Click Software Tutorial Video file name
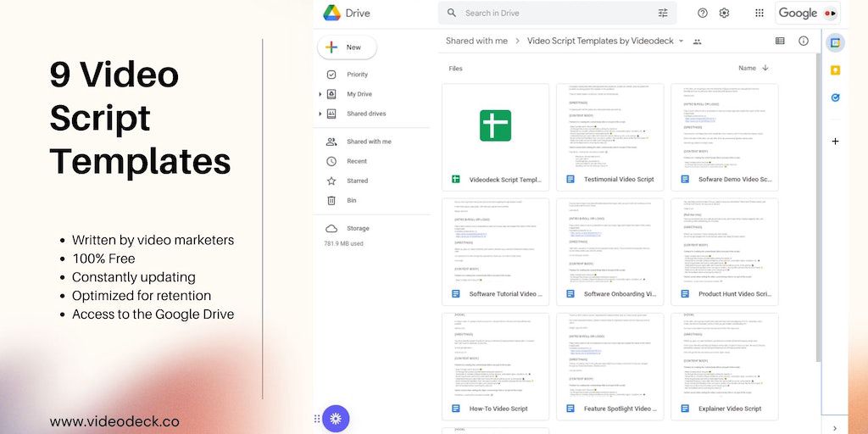The height and width of the screenshot is (434, 868). (x=505, y=294)
